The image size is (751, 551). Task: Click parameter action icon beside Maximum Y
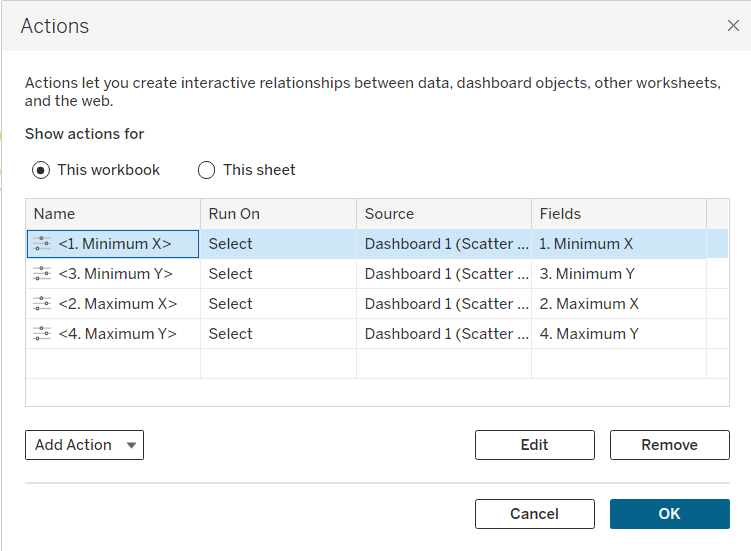point(41,334)
